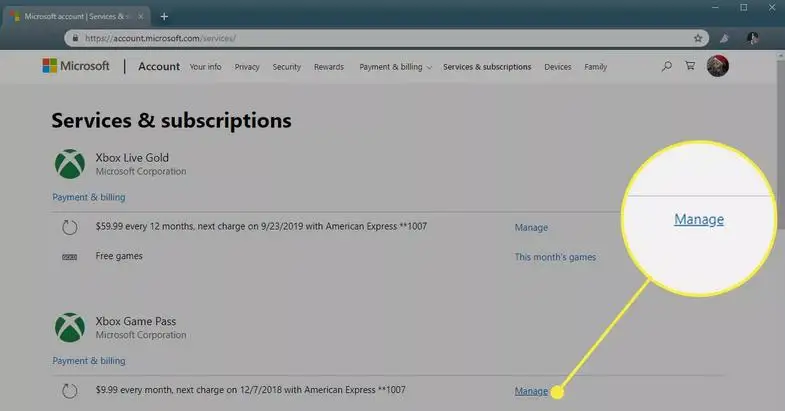Open Payment & billing under Xbox Live Gold
Image resolution: width=785 pixels, height=411 pixels.
(89, 197)
